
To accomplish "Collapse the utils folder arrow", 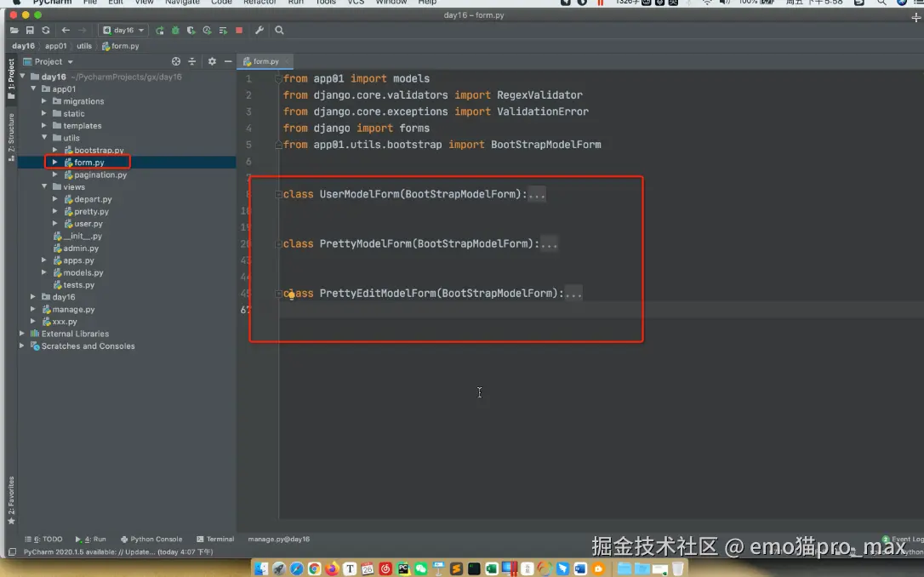I will click(x=44, y=137).
